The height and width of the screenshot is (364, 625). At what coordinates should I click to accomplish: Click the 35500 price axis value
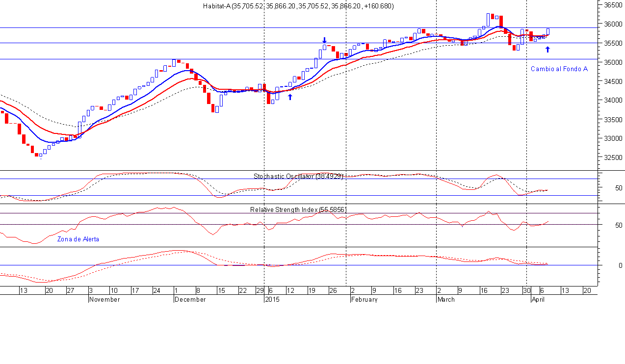(x=613, y=43)
